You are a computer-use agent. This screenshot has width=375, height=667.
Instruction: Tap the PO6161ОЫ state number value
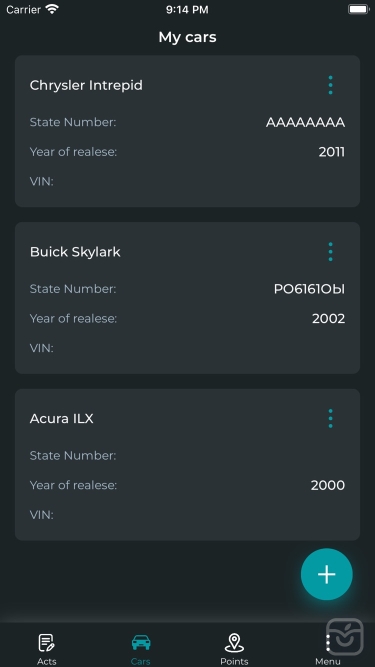[310, 289]
